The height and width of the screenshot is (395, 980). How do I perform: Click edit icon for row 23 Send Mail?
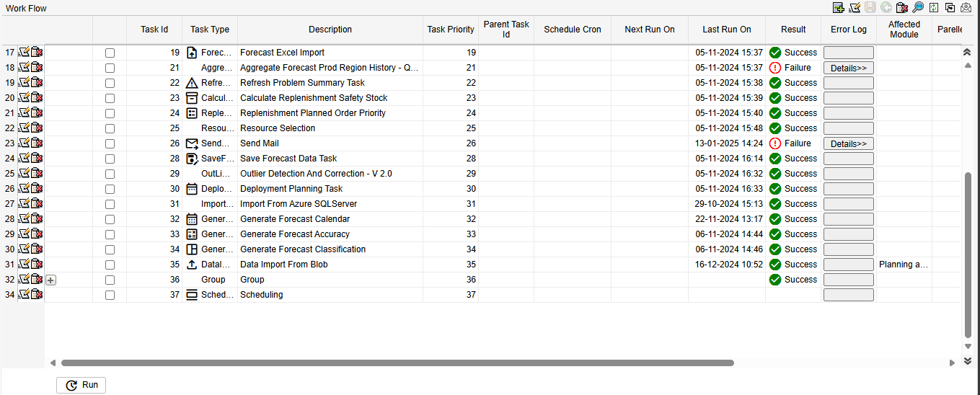tap(24, 143)
